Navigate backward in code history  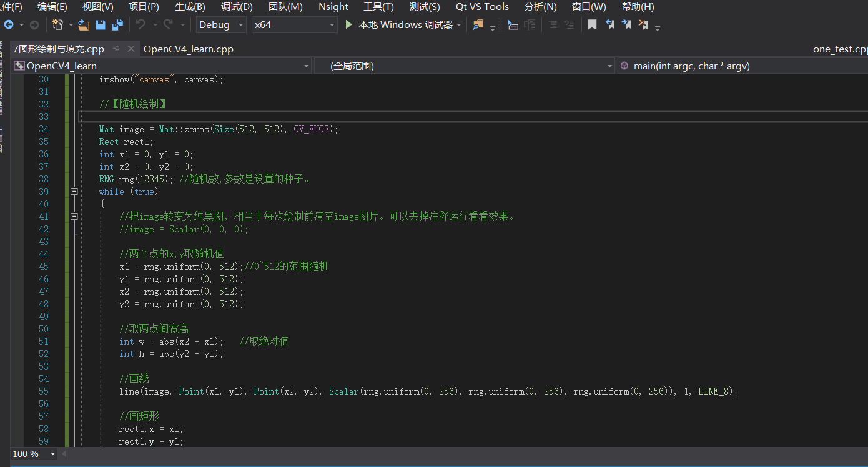[9, 24]
